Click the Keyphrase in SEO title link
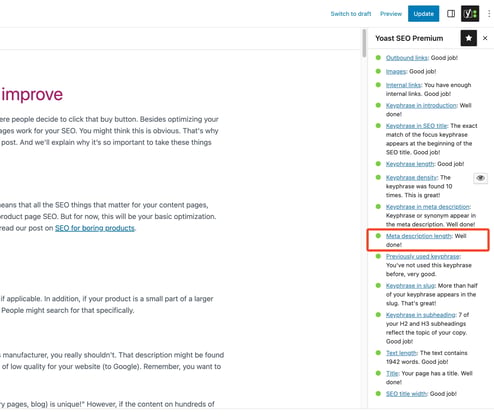Viewport: 494px width, 418px height. tap(416, 126)
